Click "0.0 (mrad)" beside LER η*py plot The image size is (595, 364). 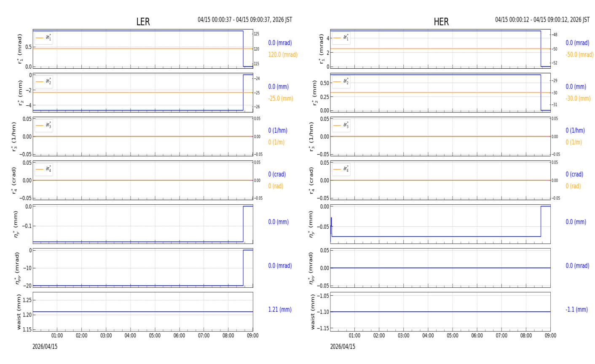coord(280,266)
